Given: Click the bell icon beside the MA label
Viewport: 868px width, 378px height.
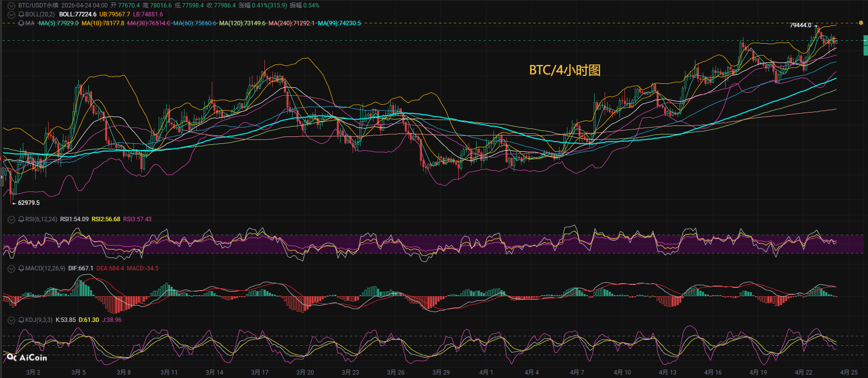Looking at the screenshot, I should [x=21, y=23].
